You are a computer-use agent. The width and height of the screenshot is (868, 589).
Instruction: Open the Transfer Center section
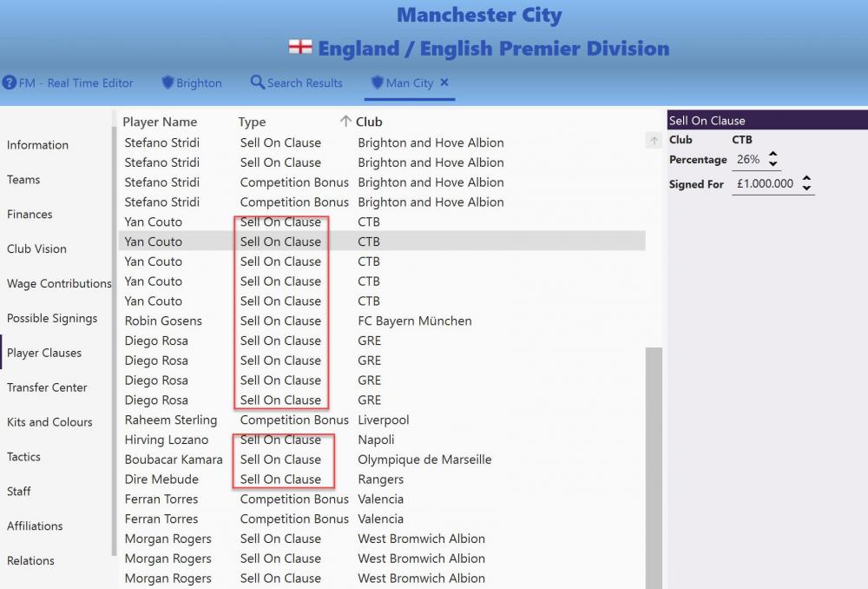coord(47,387)
